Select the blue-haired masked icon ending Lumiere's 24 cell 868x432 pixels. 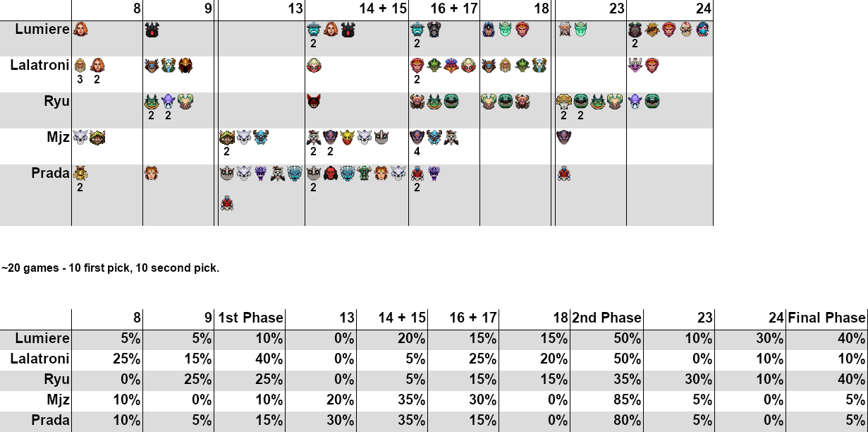click(702, 30)
